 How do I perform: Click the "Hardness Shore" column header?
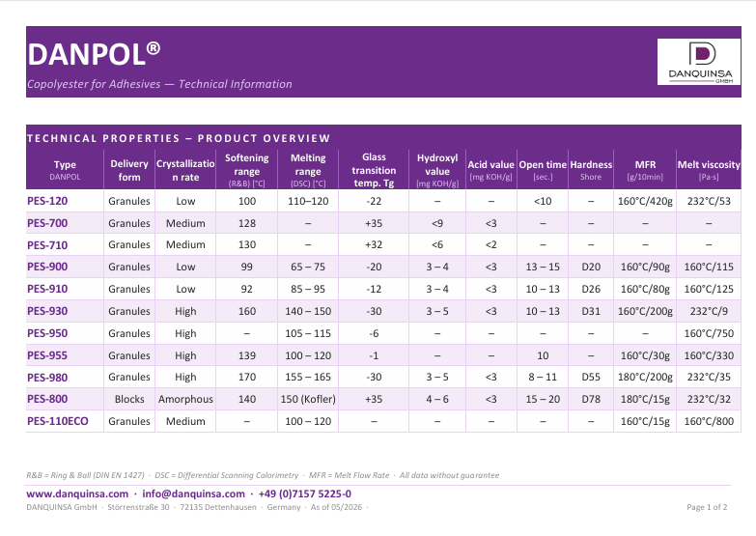point(591,170)
